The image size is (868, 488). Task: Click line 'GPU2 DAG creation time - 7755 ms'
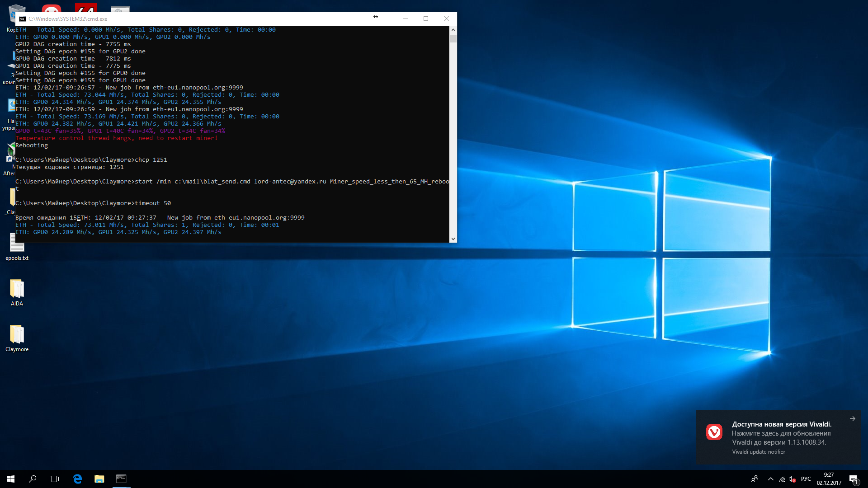[x=73, y=44]
